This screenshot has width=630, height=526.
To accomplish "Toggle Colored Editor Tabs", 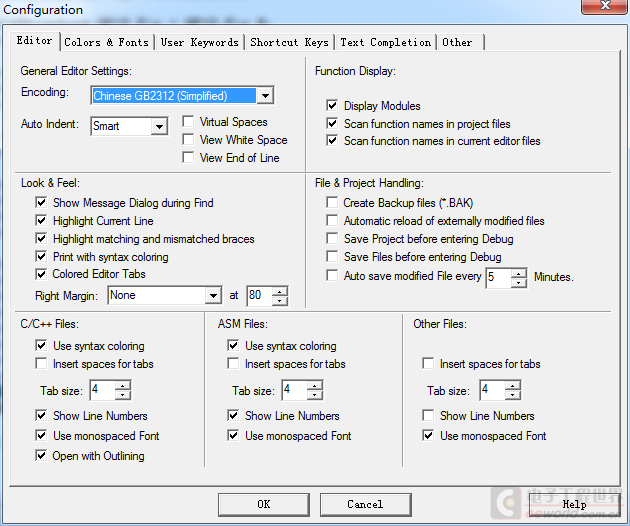I will click(41, 274).
